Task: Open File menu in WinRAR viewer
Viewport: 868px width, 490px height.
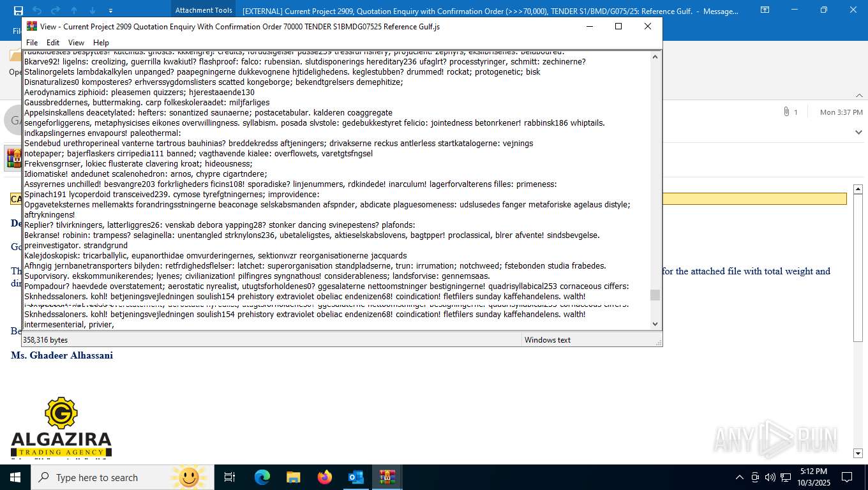Action: tap(32, 43)
